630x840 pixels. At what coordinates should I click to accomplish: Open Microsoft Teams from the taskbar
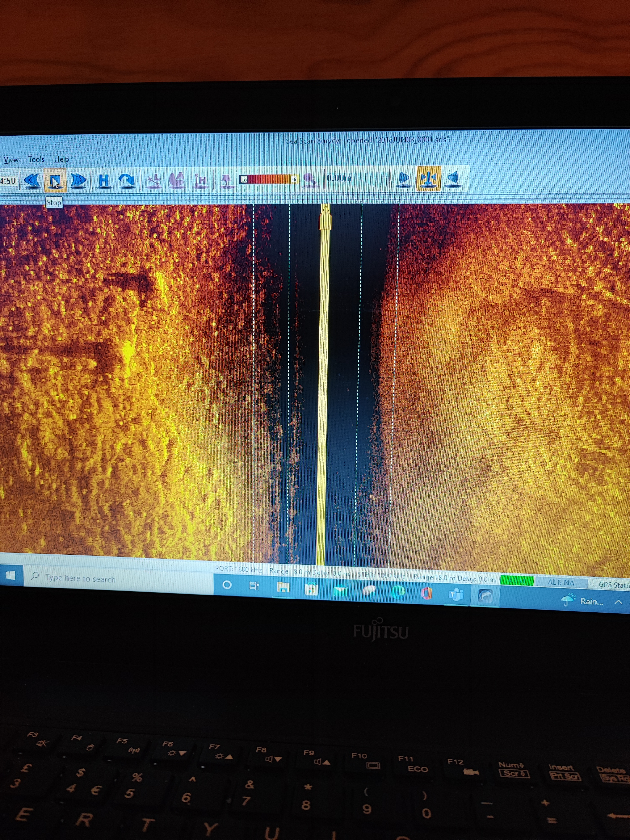[456, 594]
